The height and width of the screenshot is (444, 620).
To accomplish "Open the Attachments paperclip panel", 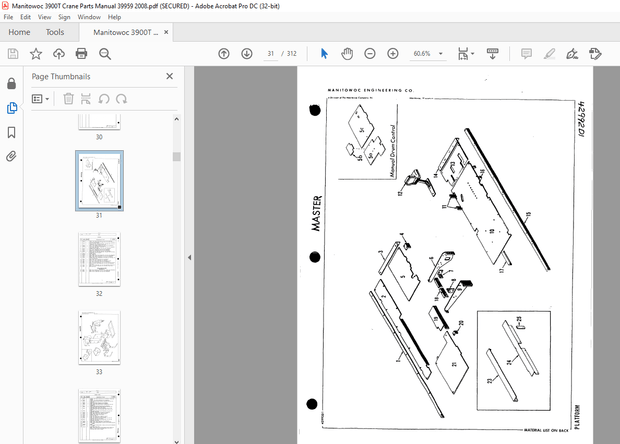I will coord(11,157).
